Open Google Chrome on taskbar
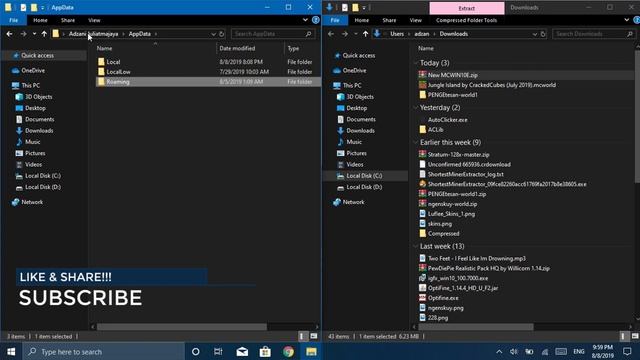This screenshot has height=360, width=640. point(288,351)
